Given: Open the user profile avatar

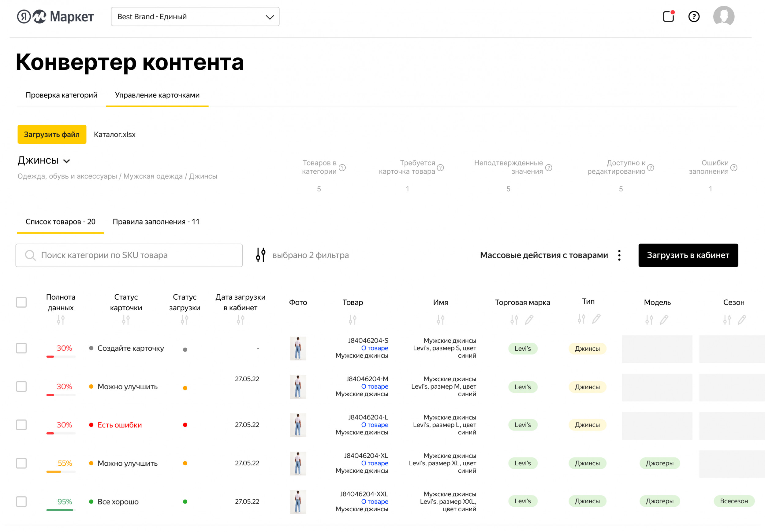Looking at the screenshot, I should (723, 16).
